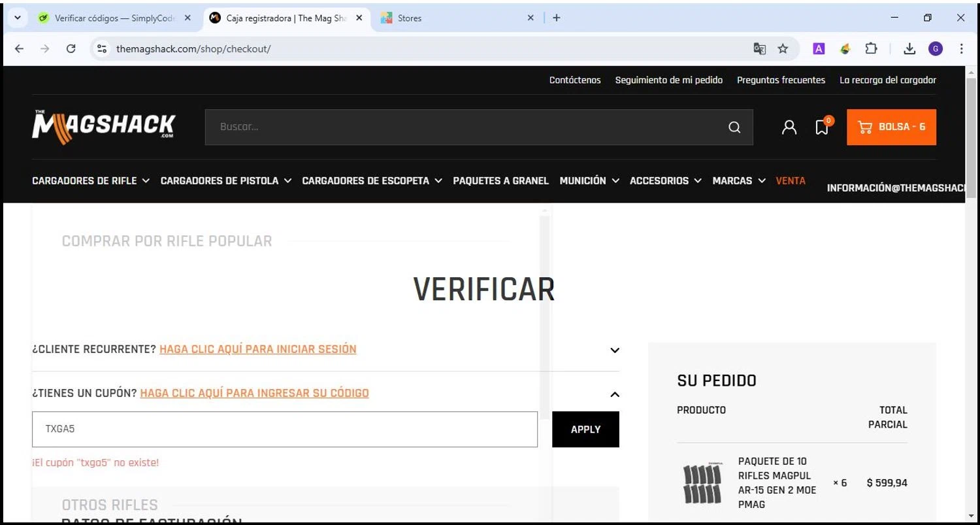Click Paquete de 10 Rifles Magpul product name

click(x=777, y=483)
